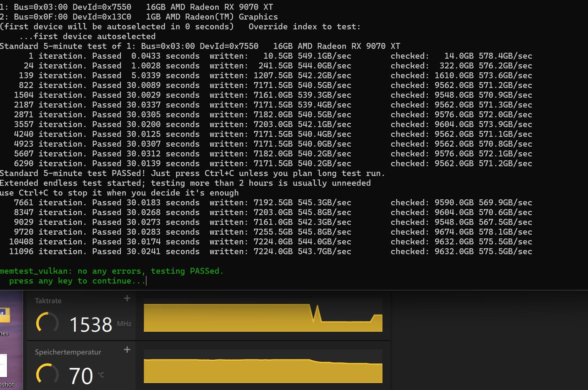Screen dimensions: 588x390
Task: Click 'Override index to test:' prompt text
Action: click(x=304, y=27)
